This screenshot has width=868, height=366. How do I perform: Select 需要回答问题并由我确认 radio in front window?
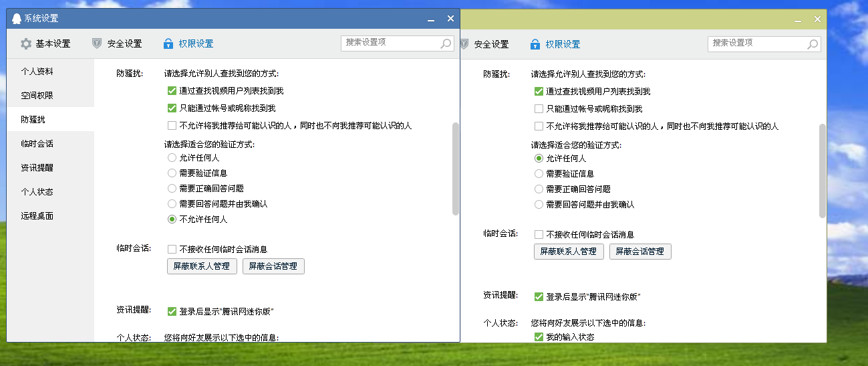[x=172, y=203]
